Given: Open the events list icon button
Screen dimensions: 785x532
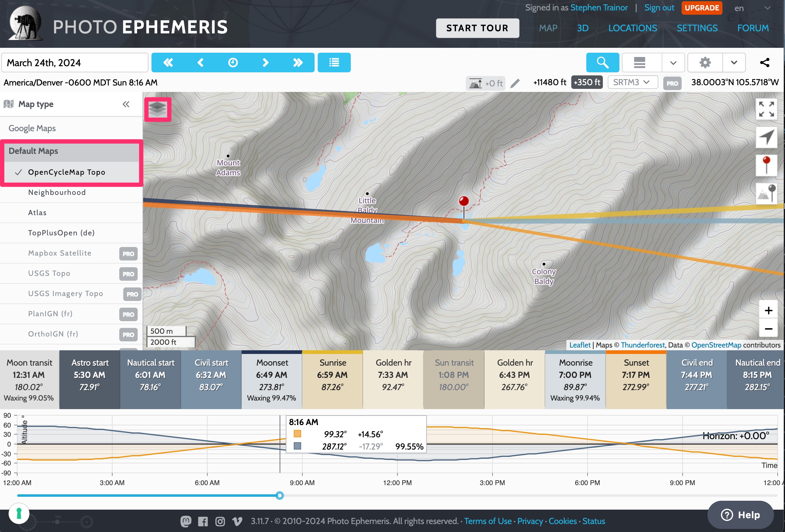Looking at the screenshot, I should coord(334,63).
